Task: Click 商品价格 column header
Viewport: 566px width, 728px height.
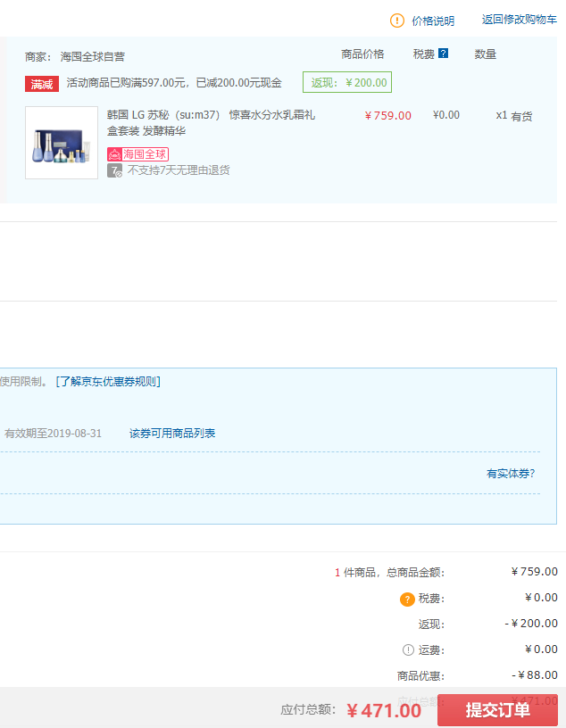Action: coord(362,54)
